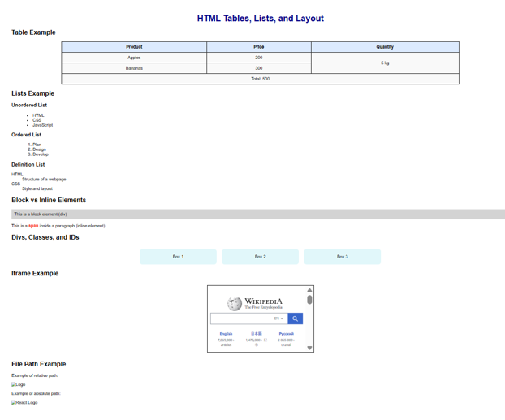505x420 pixels.
Task: Click the gray block element div
Action: click(258, 214)
